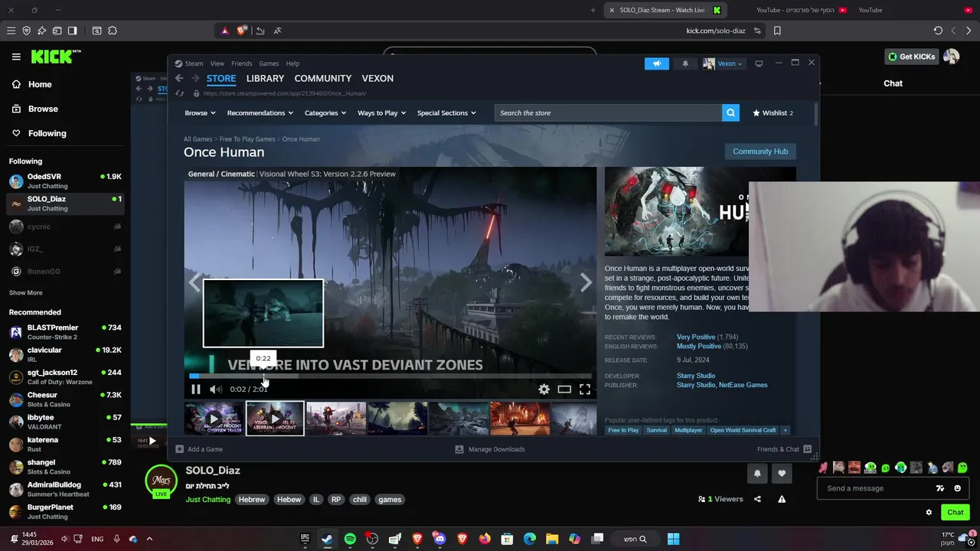This screenshot has width=980, height=551.
Task: Open the View menu in Steam
Action: click(x=217, y=64)
